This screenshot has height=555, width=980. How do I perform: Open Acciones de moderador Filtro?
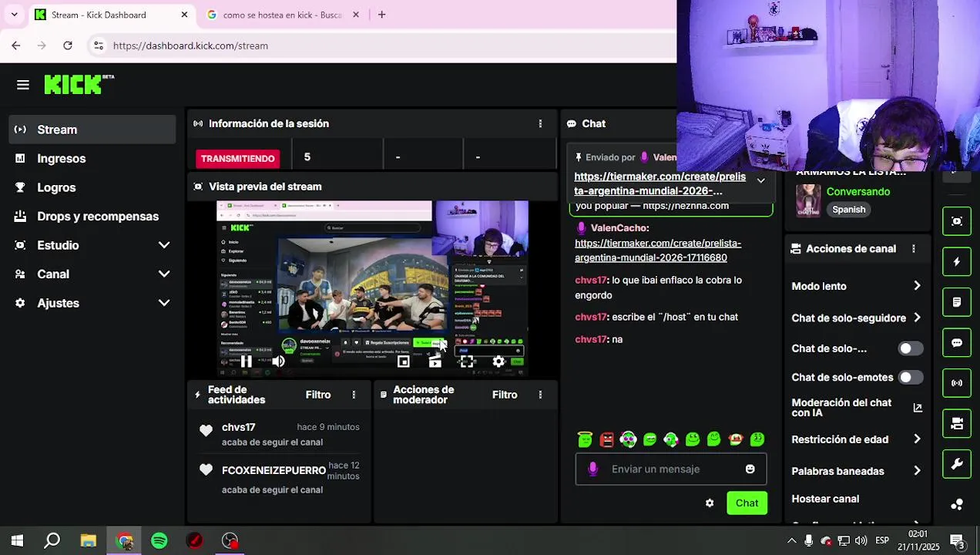point(505,395)
